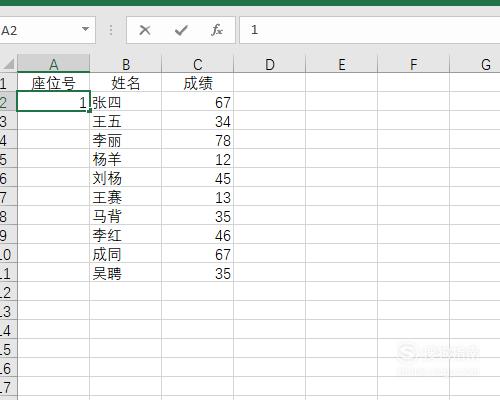Select 马背's score cell 35

198,215
